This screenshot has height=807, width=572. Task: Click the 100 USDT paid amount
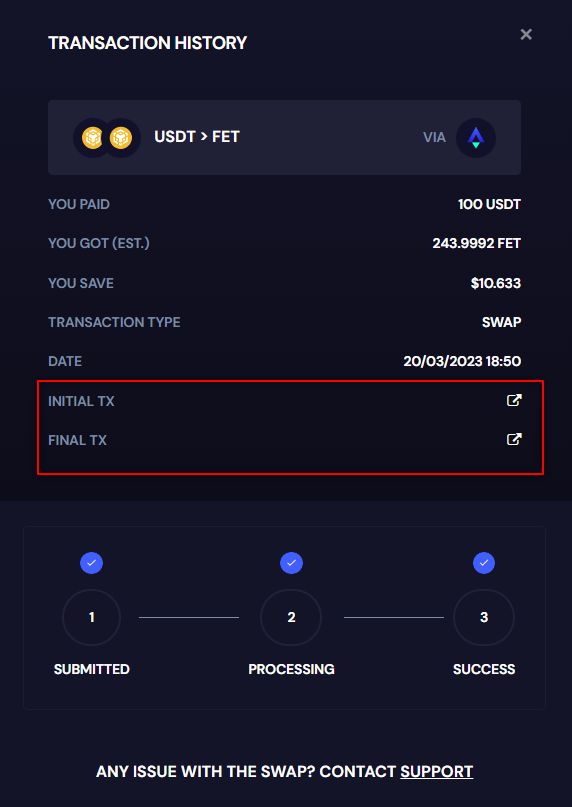pyautogui.click(x=489, y=204)
